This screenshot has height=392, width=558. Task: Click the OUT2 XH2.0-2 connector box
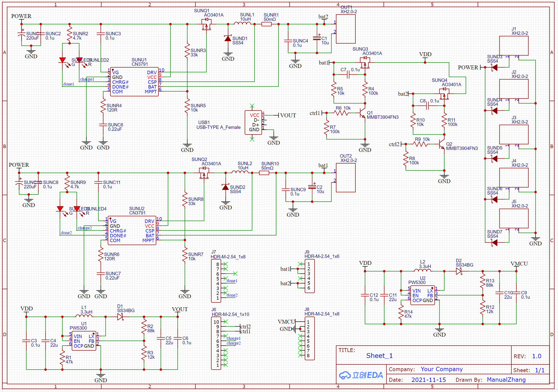(346, 178)
